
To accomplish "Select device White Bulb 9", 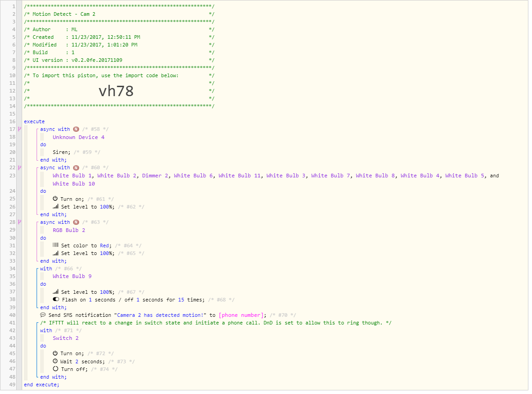I will pos(72,276).
